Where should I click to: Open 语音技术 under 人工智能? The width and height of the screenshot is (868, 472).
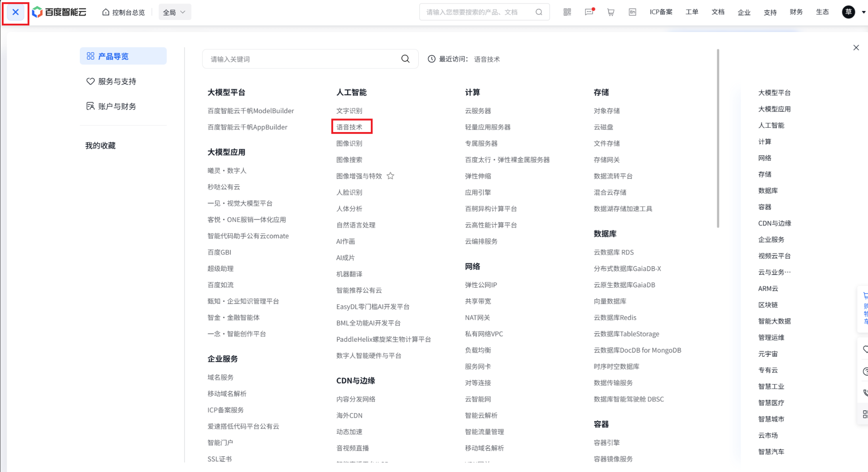349,127
